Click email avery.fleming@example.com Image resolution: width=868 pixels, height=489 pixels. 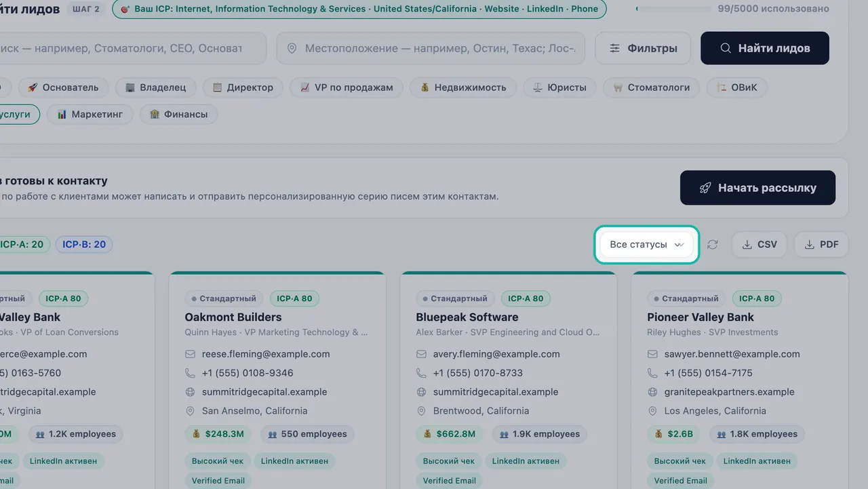click(x=496, y=354)
